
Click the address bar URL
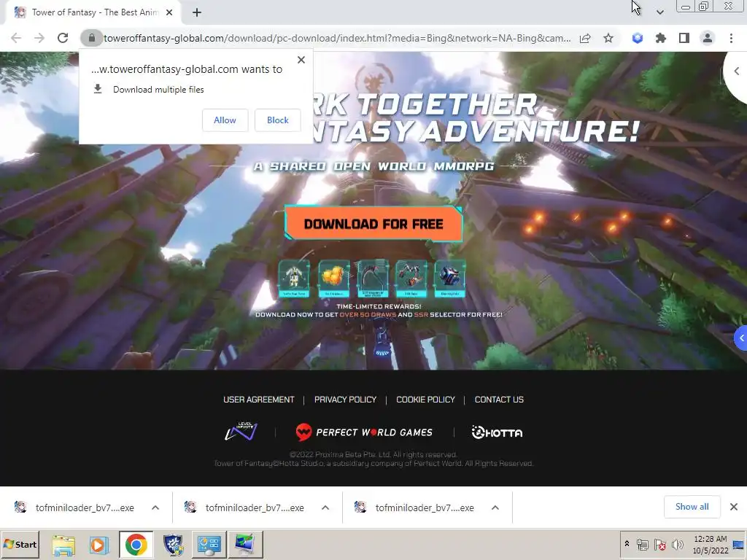click(337, 38)
